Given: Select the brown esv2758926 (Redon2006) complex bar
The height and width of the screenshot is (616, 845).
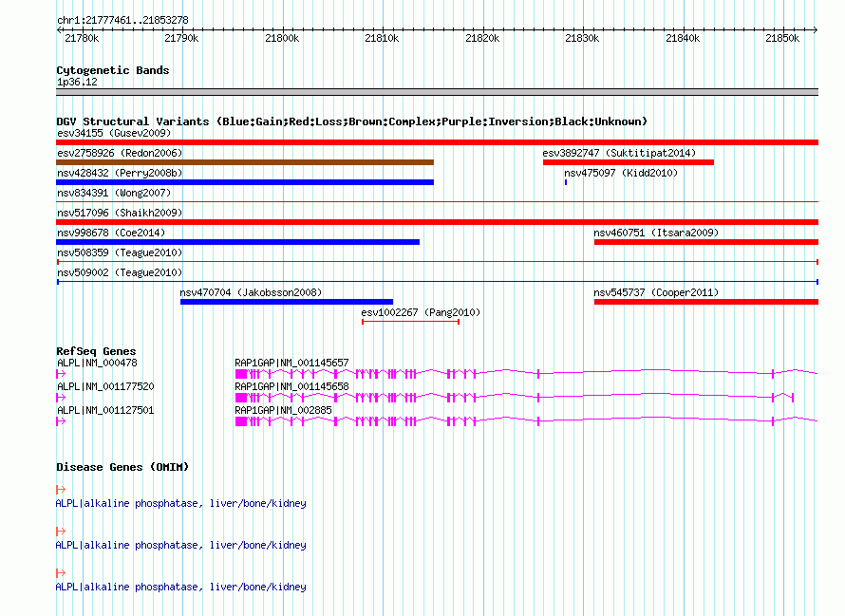Looking at the screenshot, I should (x=245, y=162).
